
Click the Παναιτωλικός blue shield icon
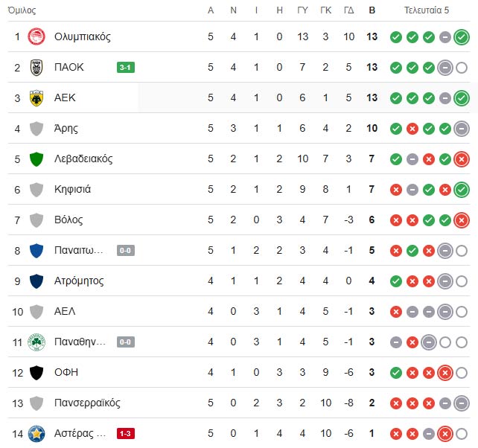tap(36, 250)
